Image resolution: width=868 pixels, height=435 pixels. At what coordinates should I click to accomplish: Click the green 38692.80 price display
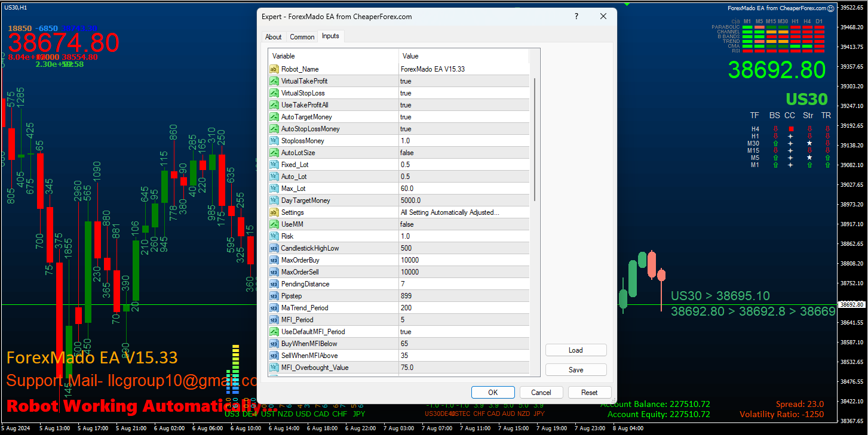pyautogui.click(x=777, y=70)
